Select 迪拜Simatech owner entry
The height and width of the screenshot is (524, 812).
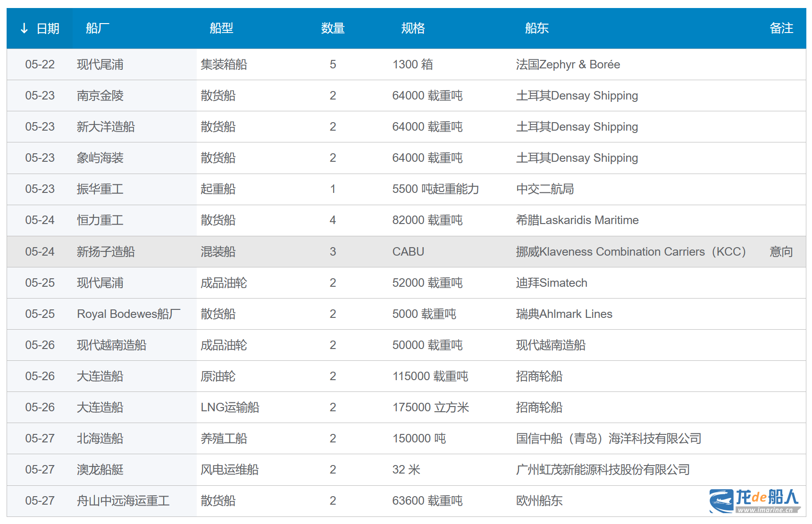pos(551,283)
